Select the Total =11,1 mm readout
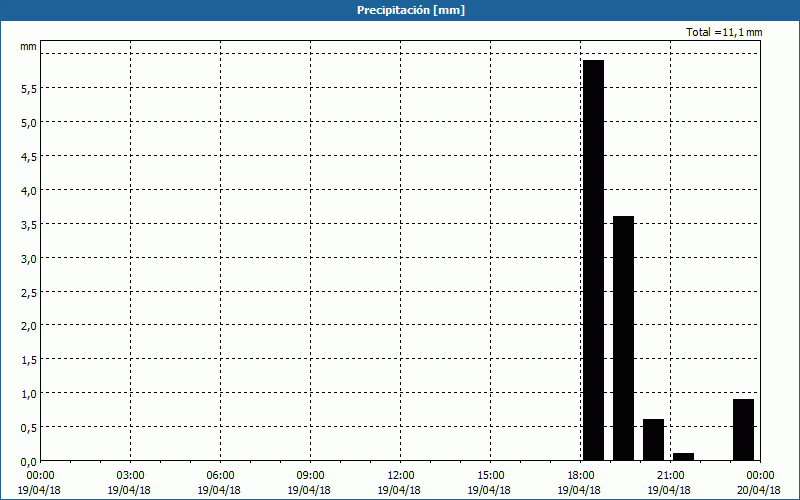 click(724, 32)
